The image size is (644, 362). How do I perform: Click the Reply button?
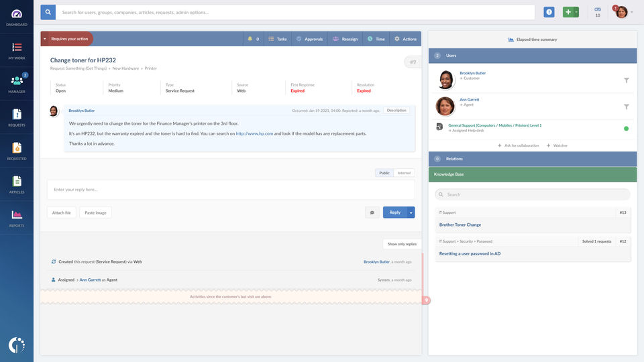(x=394, y=213)
